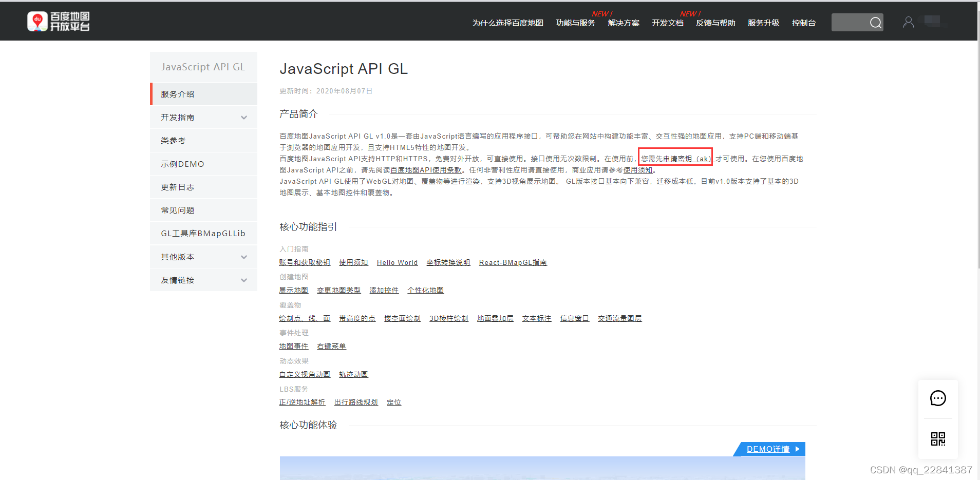Open 账号和获取秘钥 guide link
This screenshot has width=980, height=480.
[x=305, y=262]
